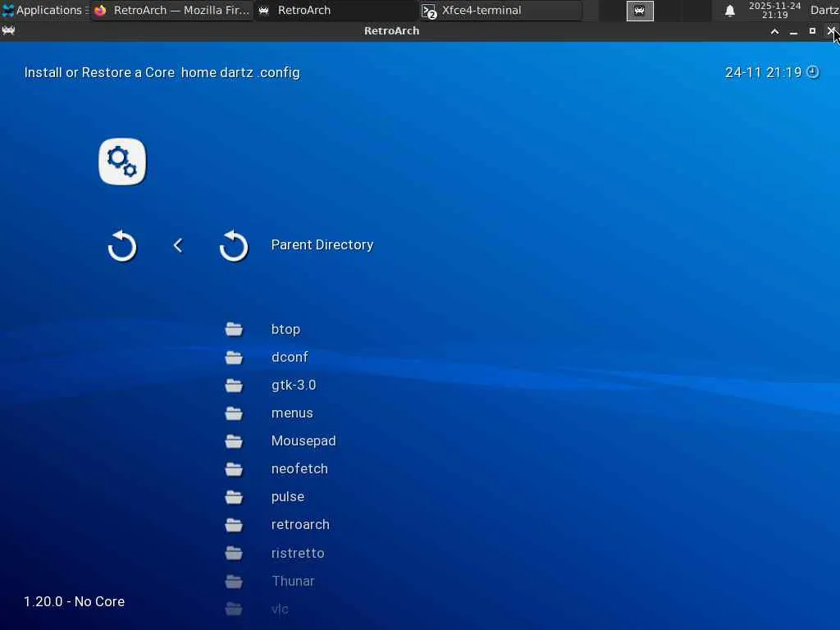This screenshot has width=840, height=630.
Task: Open the panel clock showing 2025-11-24
Action: [774, 10]
